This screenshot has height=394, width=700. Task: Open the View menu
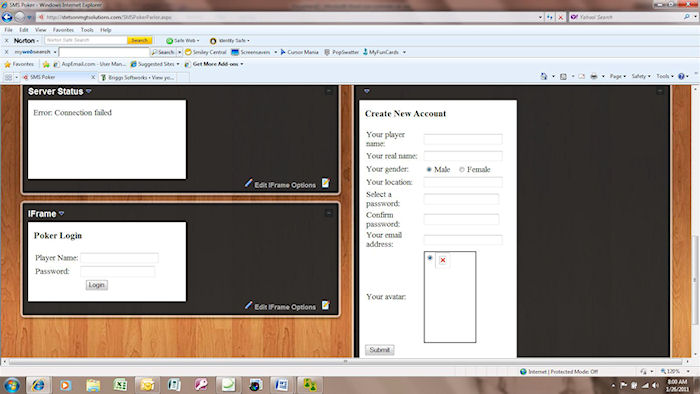click(41, 30)
